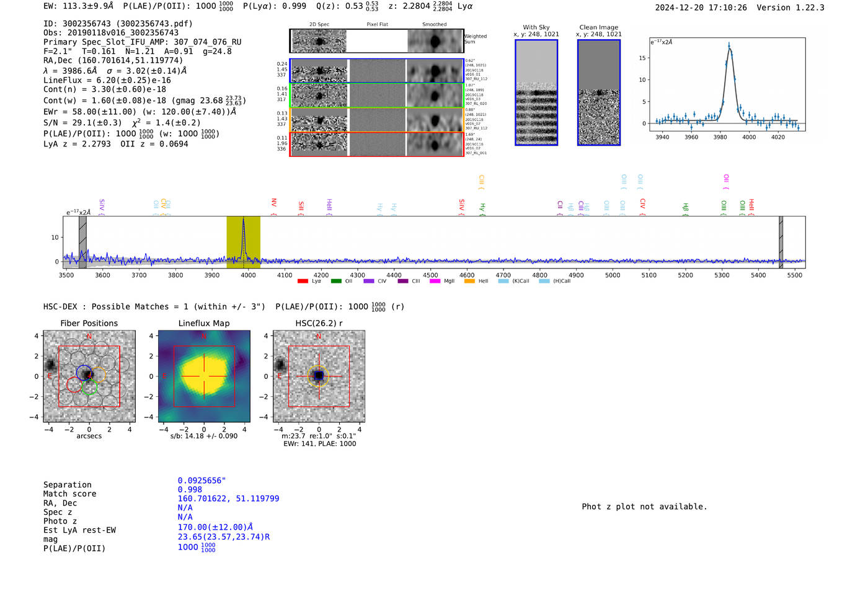This screenshot has width=868, height=591.
Task: Click the ID: 3002356743 text
Action: pyautogui.click(x=118, y=24)
